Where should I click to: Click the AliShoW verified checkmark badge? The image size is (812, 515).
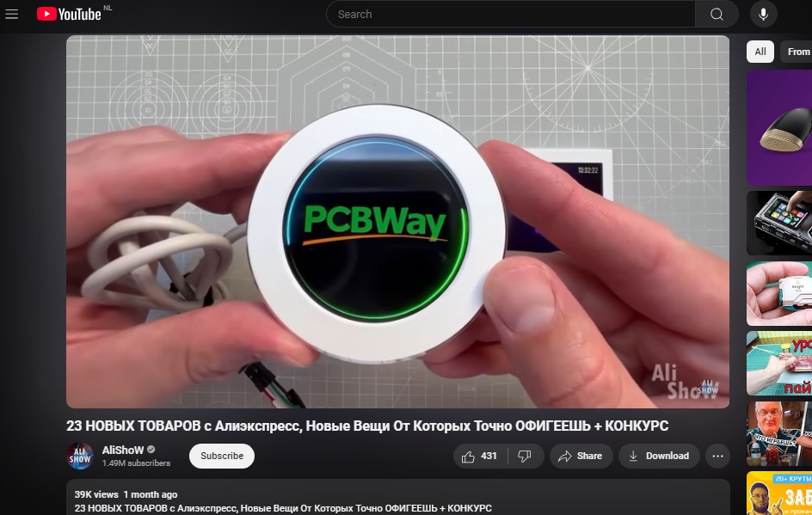(x=151, y=450)
